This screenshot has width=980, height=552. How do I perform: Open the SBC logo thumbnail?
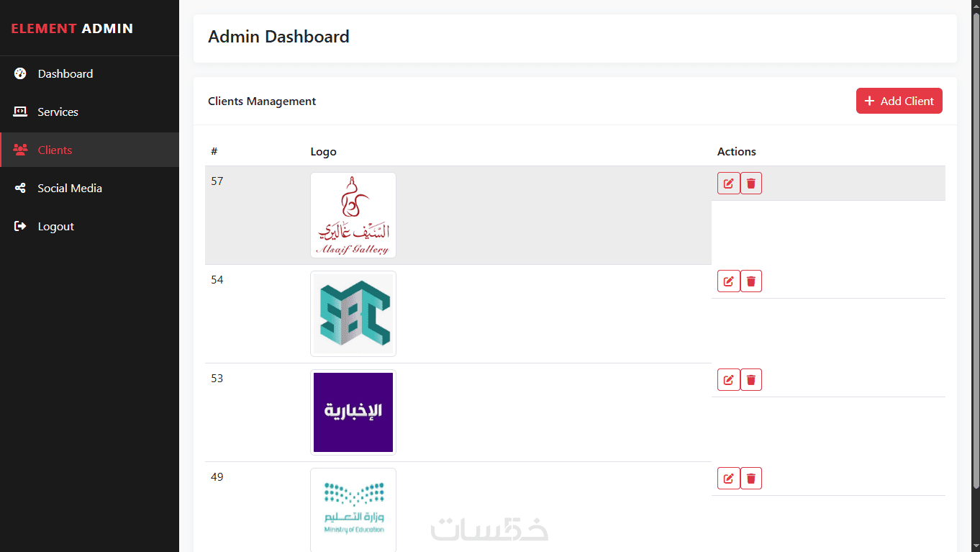[x=353, y=314]
